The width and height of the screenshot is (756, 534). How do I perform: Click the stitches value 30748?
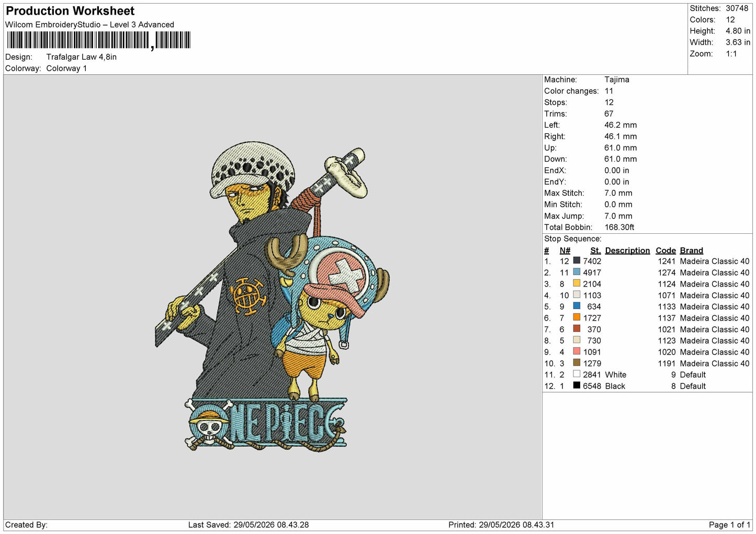(x=737, y=8)
